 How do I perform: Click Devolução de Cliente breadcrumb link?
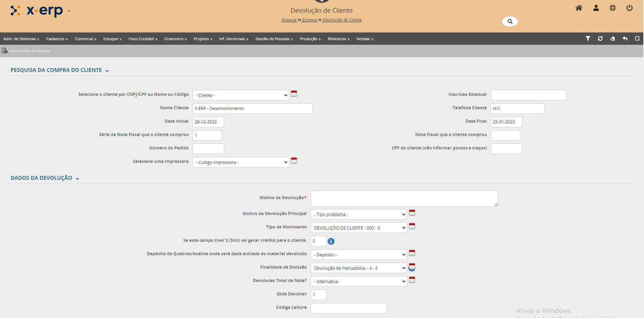coord(342,20)
